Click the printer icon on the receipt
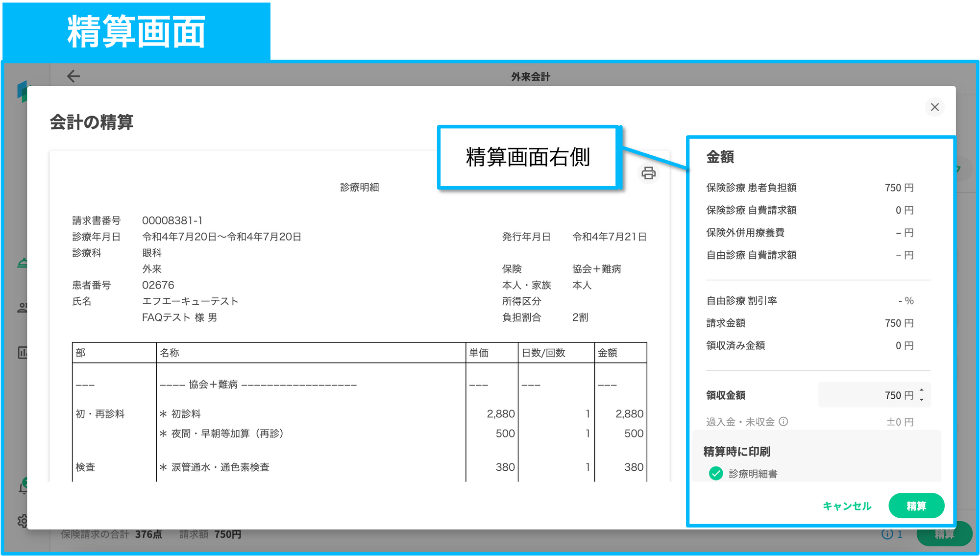980x556 pixels. click(648, 173)
